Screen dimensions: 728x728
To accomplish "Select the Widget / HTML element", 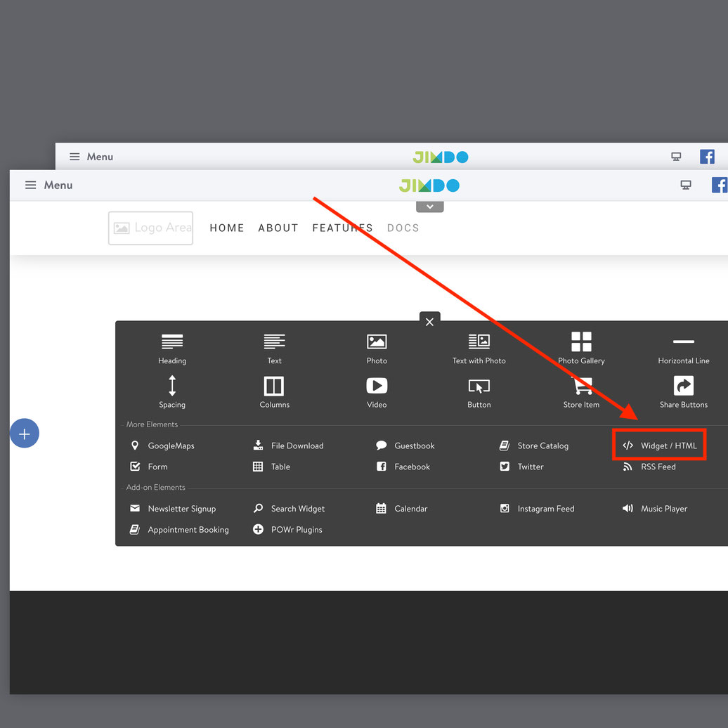I will point(659,446).
